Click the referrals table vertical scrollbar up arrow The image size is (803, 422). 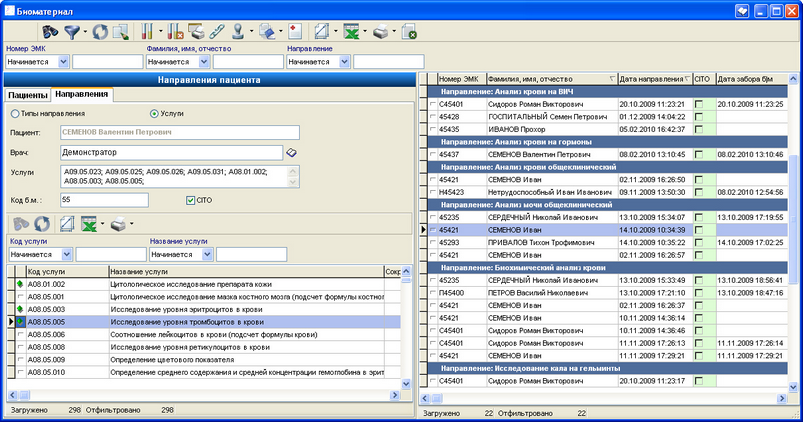(793, 79)
